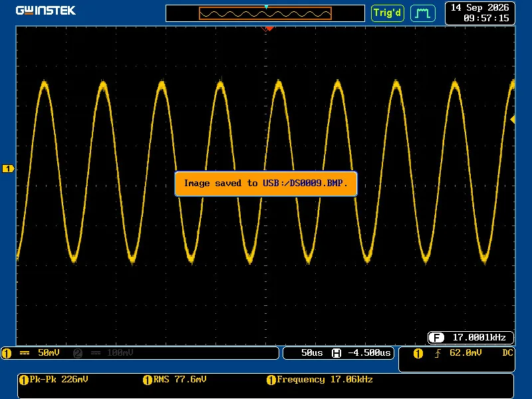This screenshot has height=399, width=532.
Task: Click the trigger level arrow on right edge
Action: pyautogui.click(x=513, y=119)
